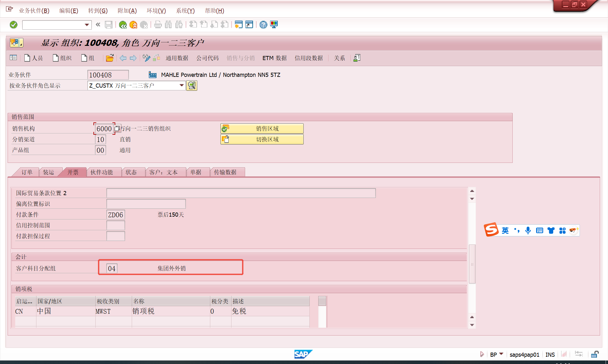Click the Open business partner folder icon
Screen dimensions: 608x364
[110, 58]
